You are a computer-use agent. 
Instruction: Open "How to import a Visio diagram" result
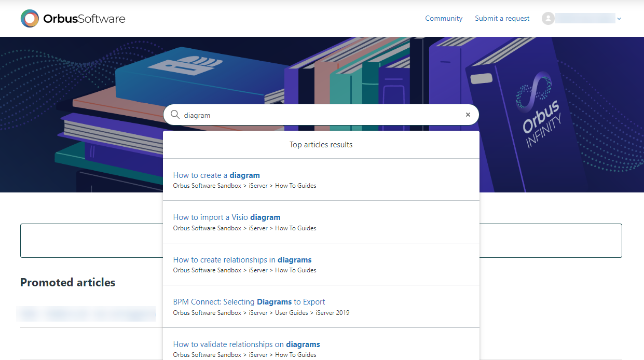(x=226, y=217)
